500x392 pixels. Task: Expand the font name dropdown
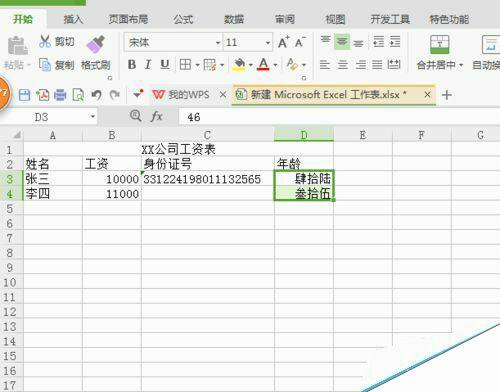218,43
